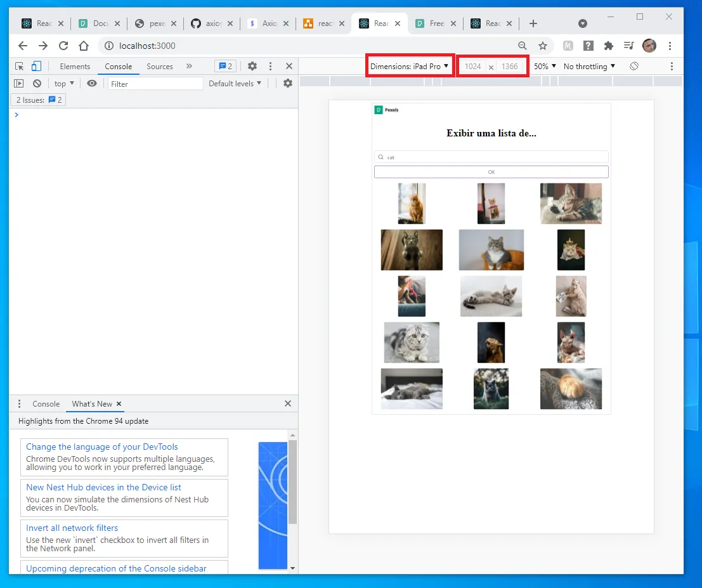The width and height of the screenshot is (702, 588).
Task: Go to the browser home page
Action: [x=84, y=46]
